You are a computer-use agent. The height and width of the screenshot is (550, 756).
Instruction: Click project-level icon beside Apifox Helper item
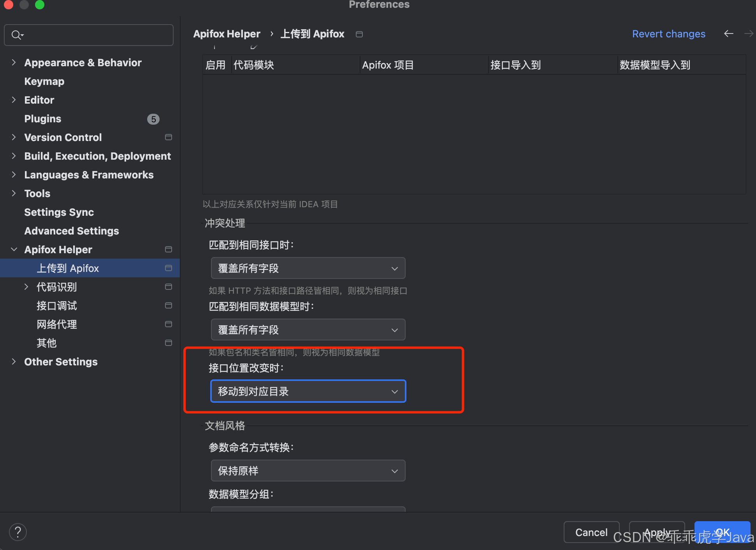pos(169,249)
